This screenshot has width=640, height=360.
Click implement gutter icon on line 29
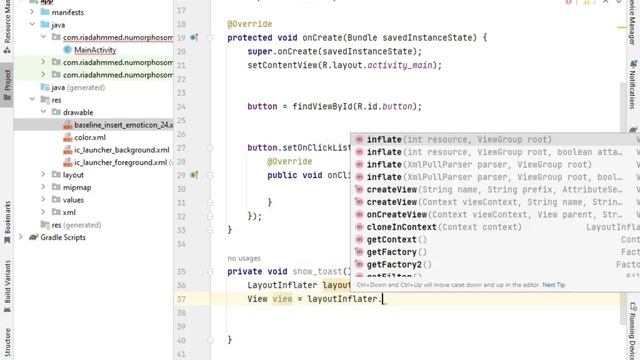click(194, 175)
